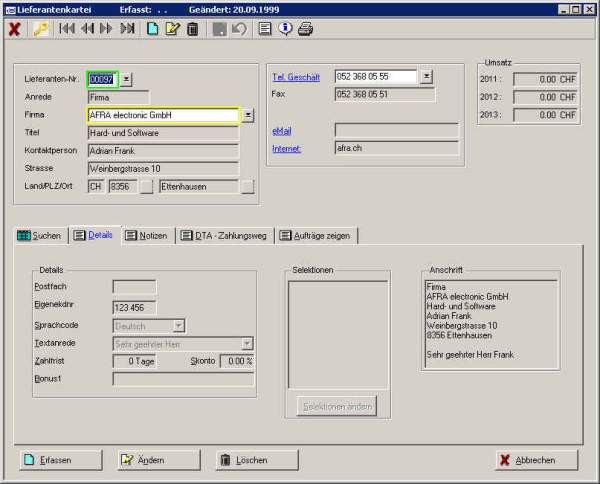The width and height of the screenshot is (600, 484).
Task: Click the red X cancel toolbar icon
Action: 14,29
